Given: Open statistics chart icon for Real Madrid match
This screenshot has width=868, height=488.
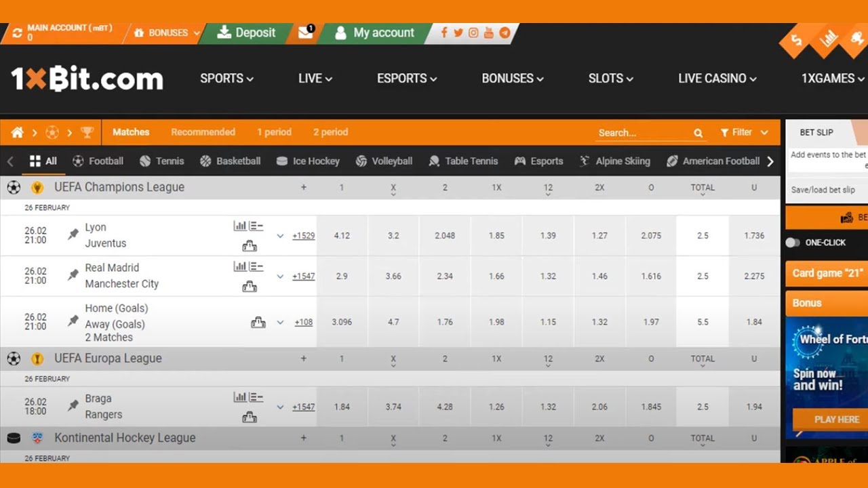Looking at the screenshot, I should click(240, 267).
